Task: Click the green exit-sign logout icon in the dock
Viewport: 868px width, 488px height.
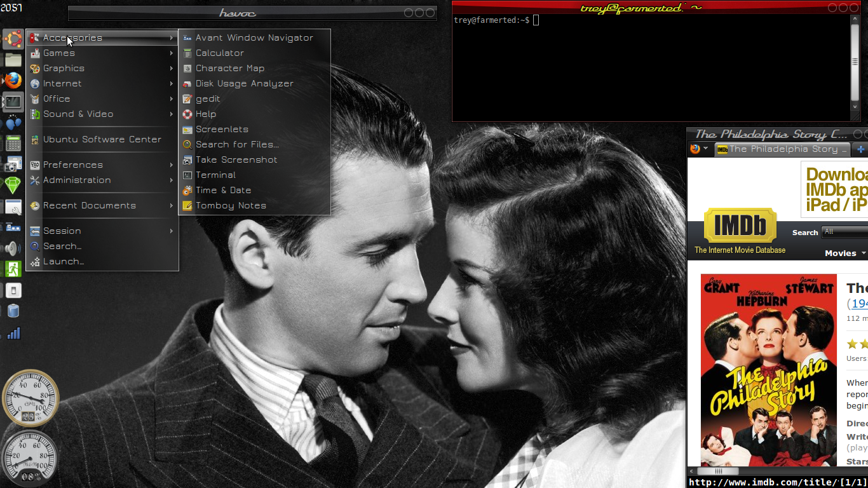Action: click(x=13, y=269)
